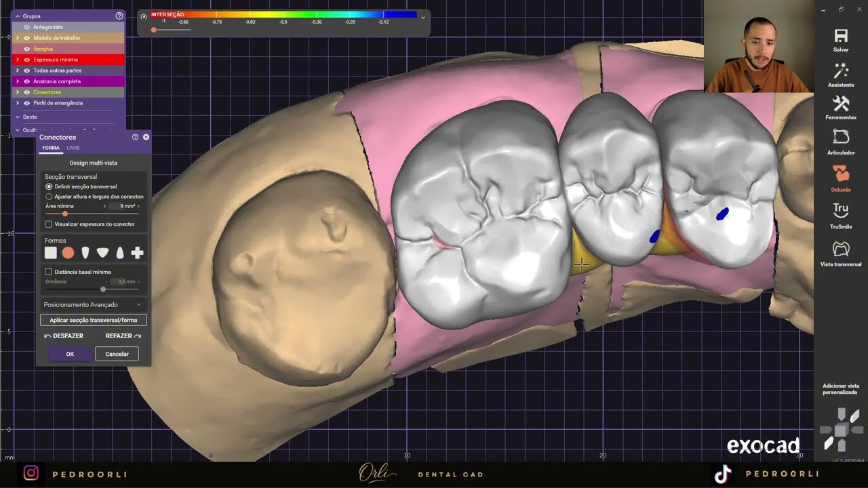Click the Distância value field
Screen dimensions: 868x488
point(122,281)
